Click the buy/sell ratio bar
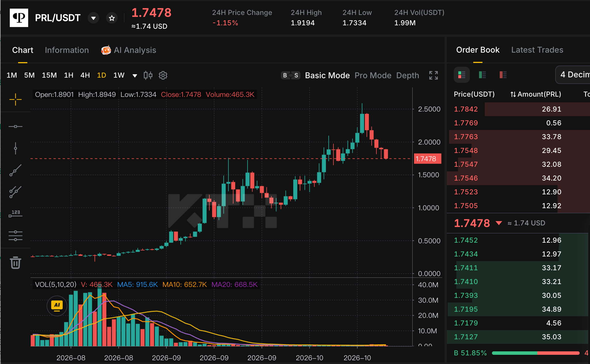590x364 pixels. point(536,353)
